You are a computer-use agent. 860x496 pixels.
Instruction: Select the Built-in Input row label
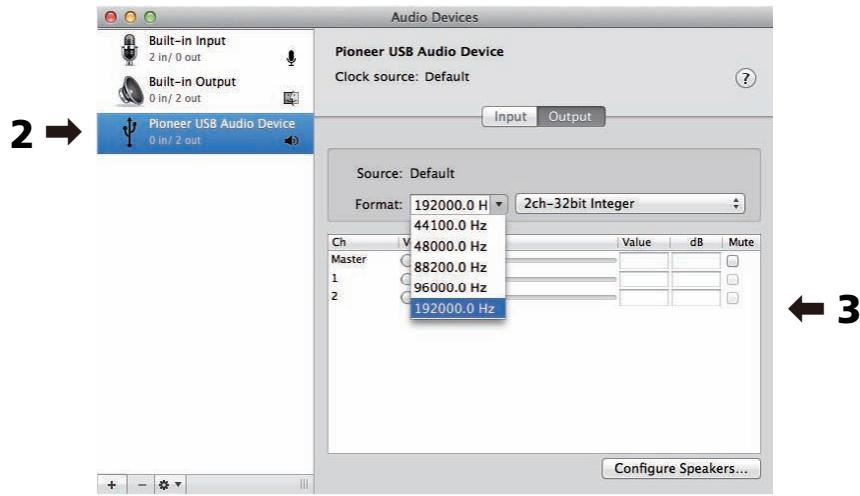pos(187,41)
